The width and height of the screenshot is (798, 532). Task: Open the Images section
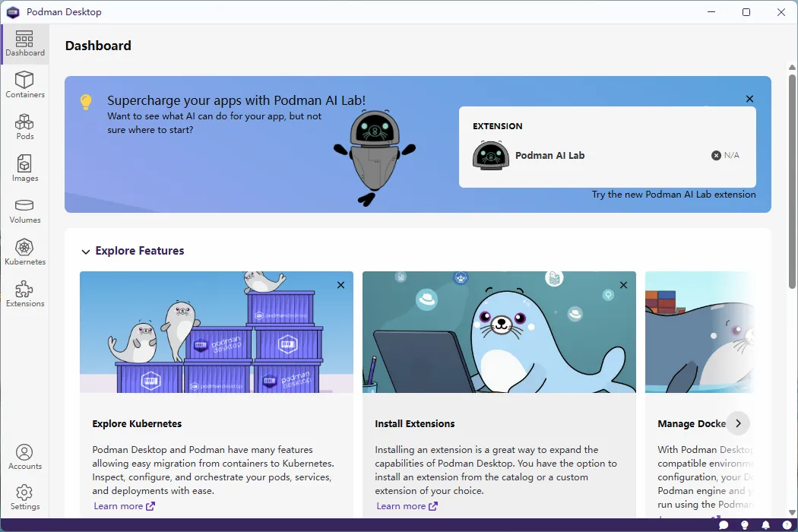point(25,169)
